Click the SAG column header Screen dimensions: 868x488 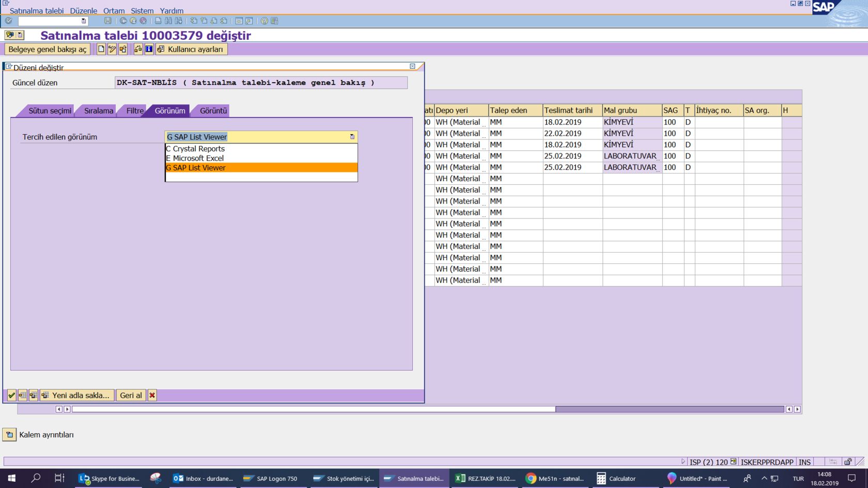click(673, 110)
